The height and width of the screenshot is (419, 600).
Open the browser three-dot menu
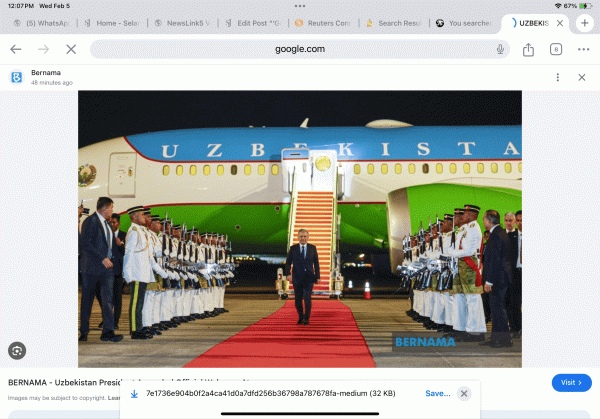pos(584,49)
